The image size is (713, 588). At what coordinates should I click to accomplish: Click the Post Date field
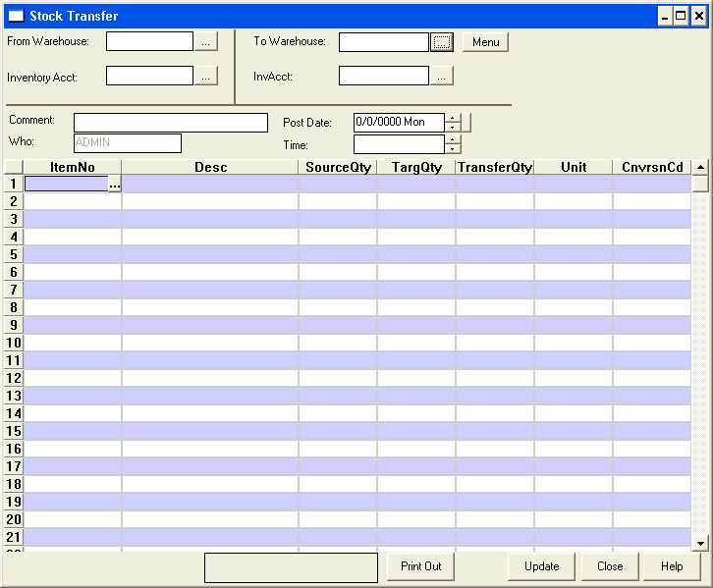[x=399, y=123]
